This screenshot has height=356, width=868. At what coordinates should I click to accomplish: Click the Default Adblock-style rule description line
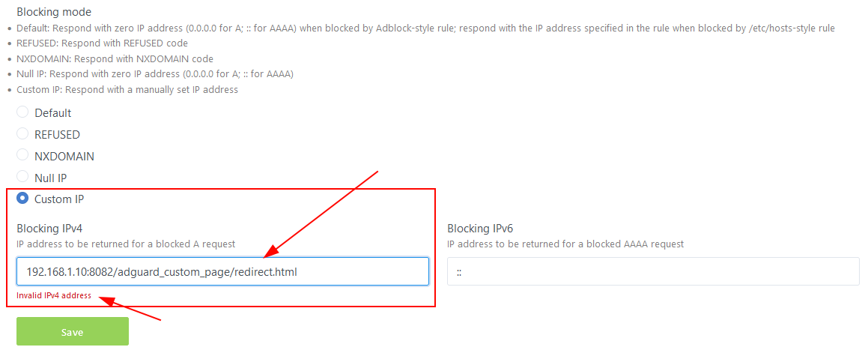pyautogui.click(x=425, y=28)
